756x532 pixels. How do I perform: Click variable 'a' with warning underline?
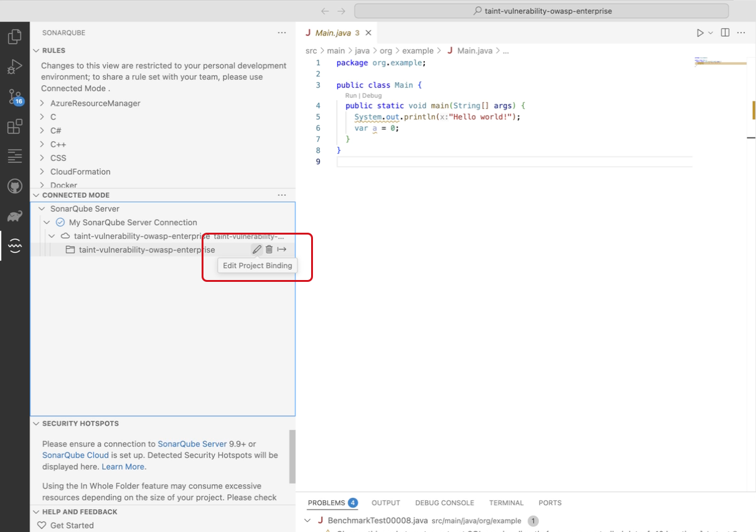pos(375,128)
